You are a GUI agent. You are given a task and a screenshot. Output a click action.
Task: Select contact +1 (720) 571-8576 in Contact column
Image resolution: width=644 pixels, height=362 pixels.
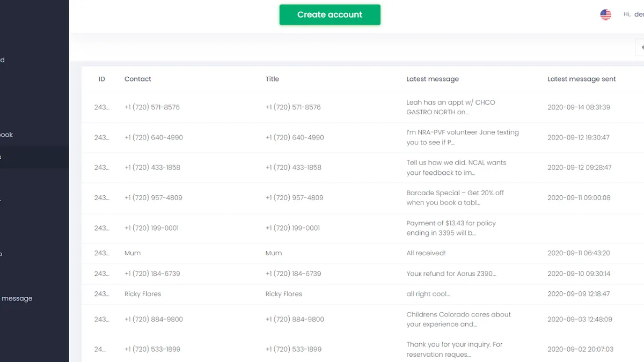[x=152, y=107]
